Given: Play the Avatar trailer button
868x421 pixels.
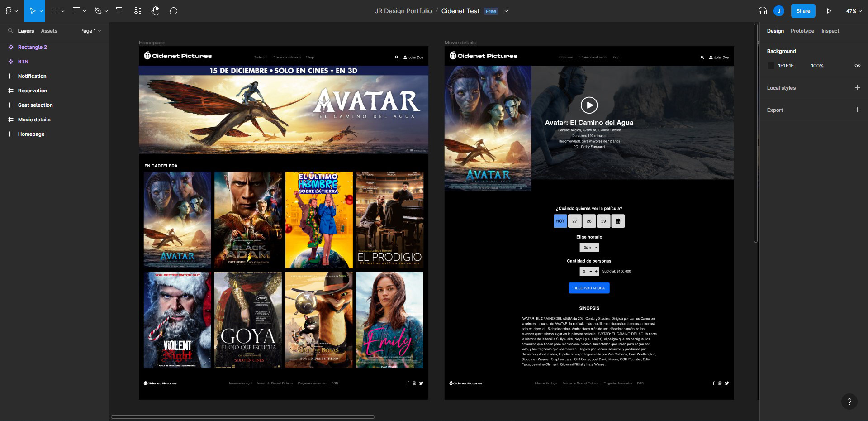Looking at the screenshot, I should [x=589, y=105].
